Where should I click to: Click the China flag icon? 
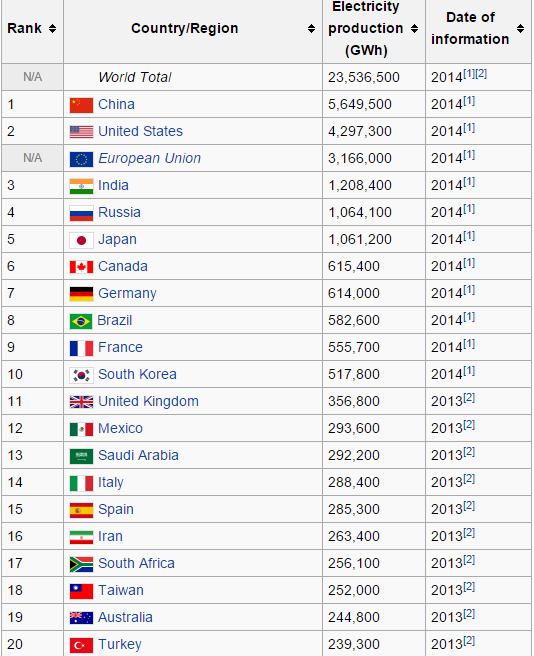(81, 105)
